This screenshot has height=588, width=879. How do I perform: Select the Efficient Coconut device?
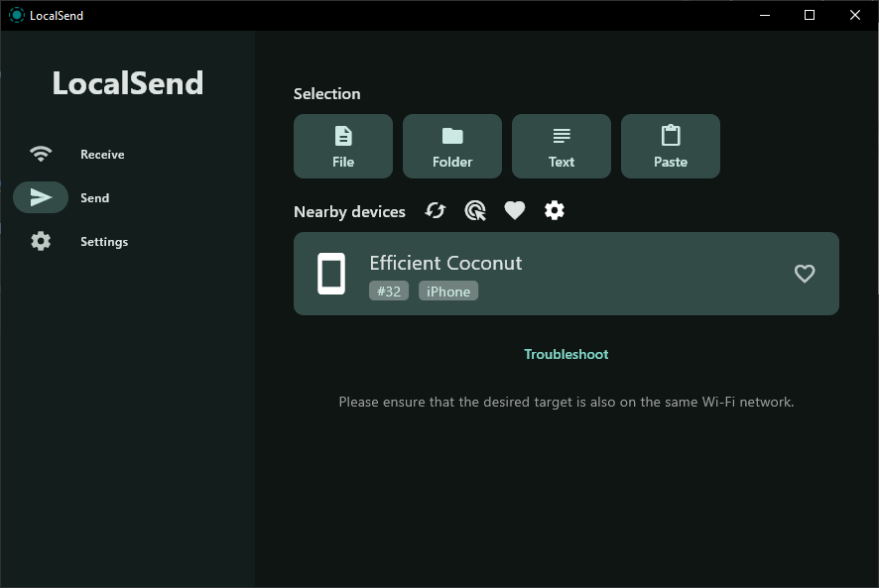tap(565, 274)
